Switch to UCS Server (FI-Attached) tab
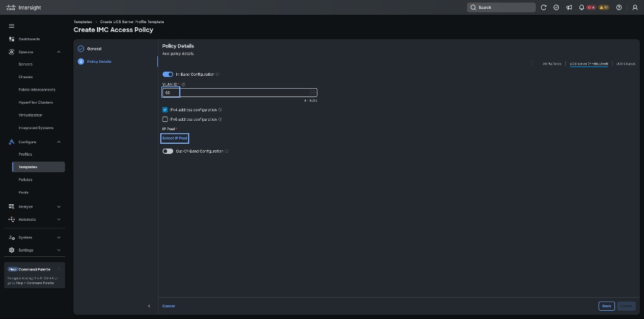Viewport: 644px width, 319px height. coord(588,64)
